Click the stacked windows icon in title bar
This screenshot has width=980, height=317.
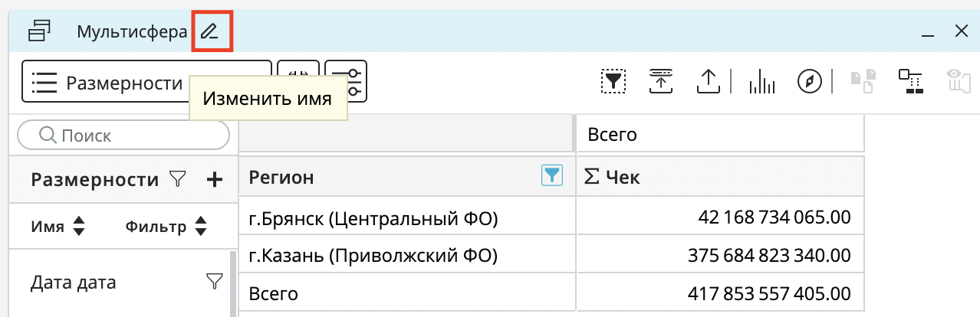[x=39, y=31]
